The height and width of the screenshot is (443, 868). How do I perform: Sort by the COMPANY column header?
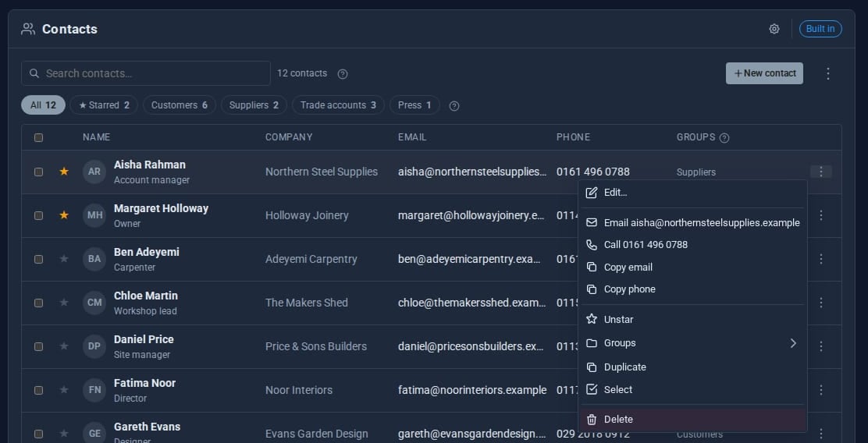tap(289, 137)
